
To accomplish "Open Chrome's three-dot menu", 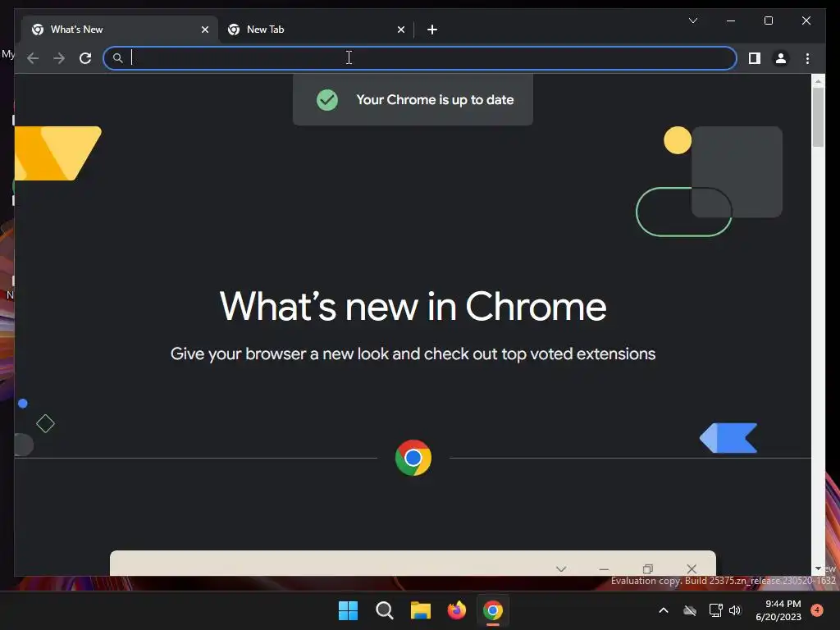I will pyautogui.click(x=807, y=58).
